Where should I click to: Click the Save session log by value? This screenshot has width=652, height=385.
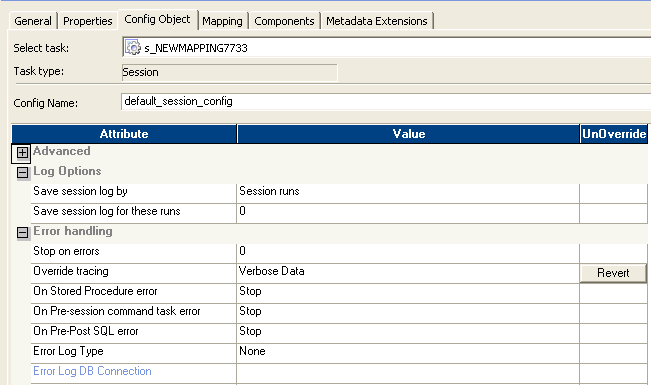pyautogui.click(x=408, y=193)
